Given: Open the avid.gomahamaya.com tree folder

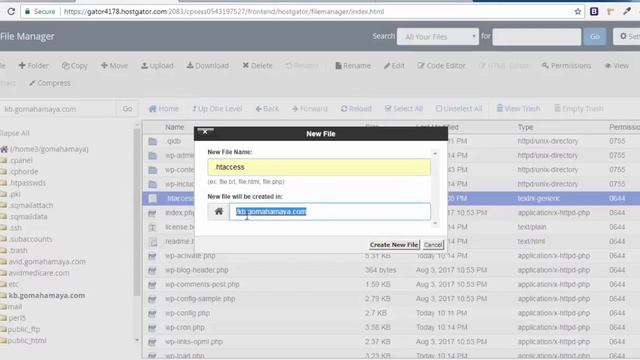Looking at the screenshot, I should coord(47,262).
